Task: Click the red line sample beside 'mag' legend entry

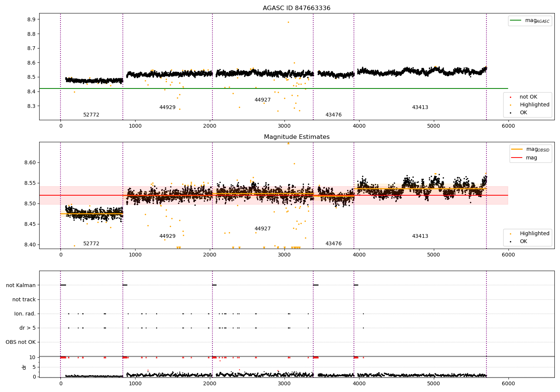Action: (517, 158)
